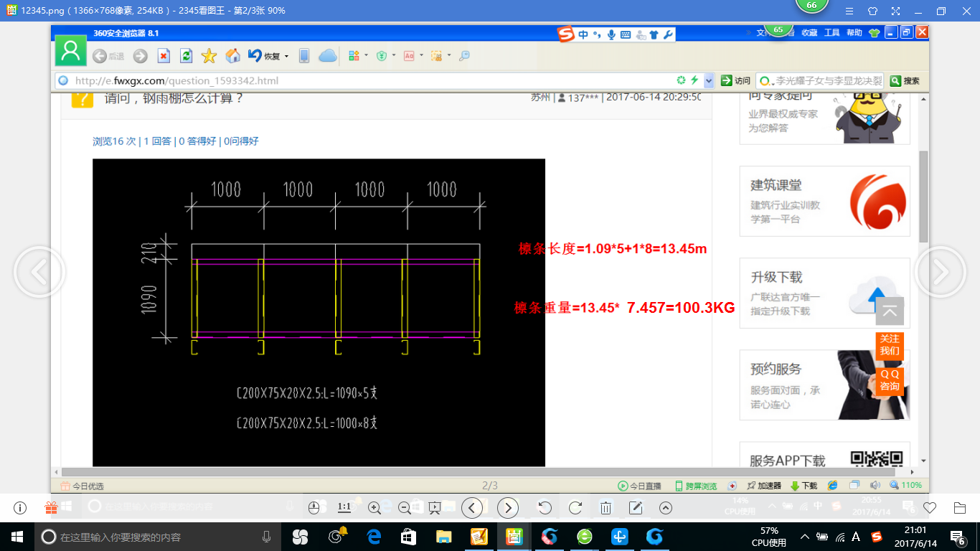
Task: Open blue swirl browser on taskbar
Action: coord(654,537)
